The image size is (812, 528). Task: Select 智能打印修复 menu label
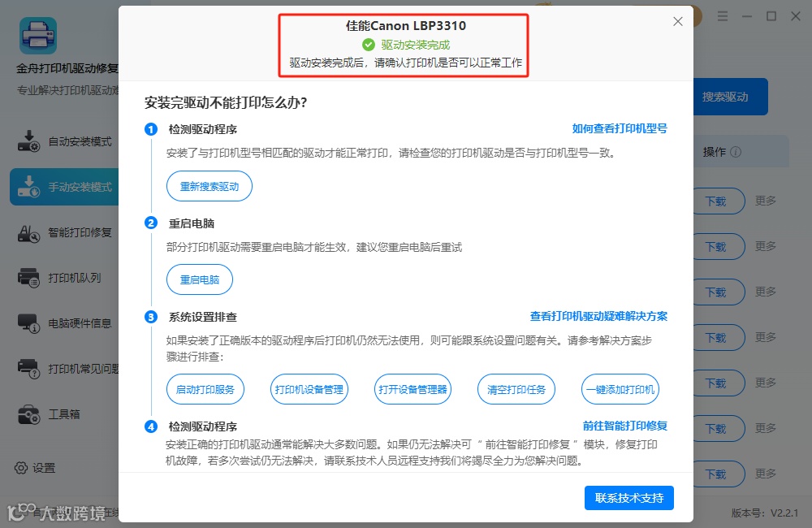pos(80,232)
